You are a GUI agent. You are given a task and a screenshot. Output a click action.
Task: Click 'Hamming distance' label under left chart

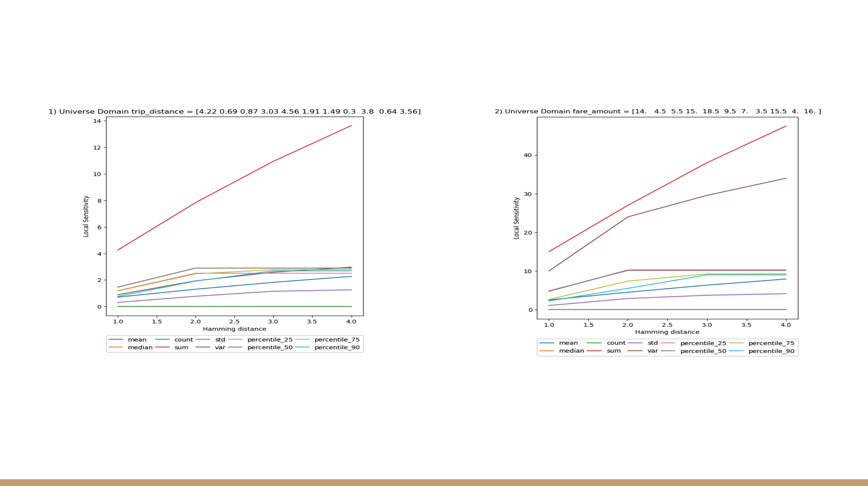pyautogui.click(x=235, y=329)
